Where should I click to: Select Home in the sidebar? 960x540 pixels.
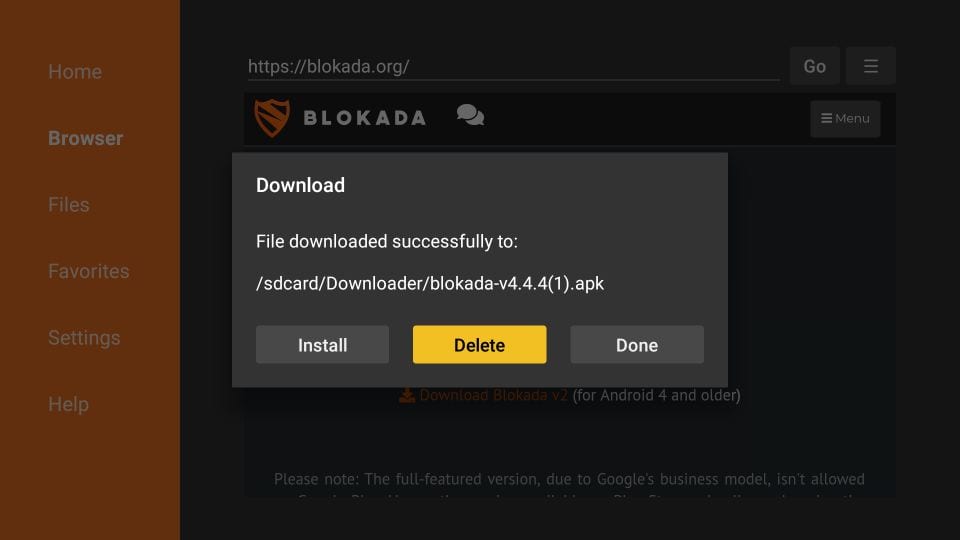pos(75,72)
